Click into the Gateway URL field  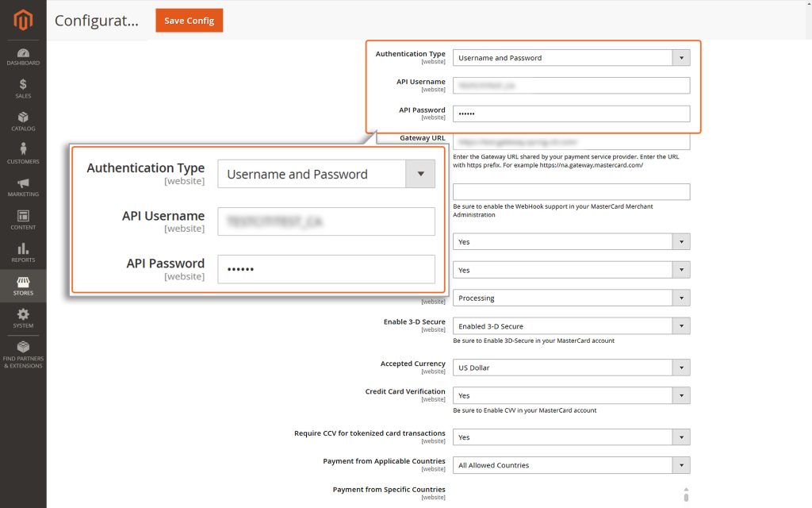tap(571, 141)
